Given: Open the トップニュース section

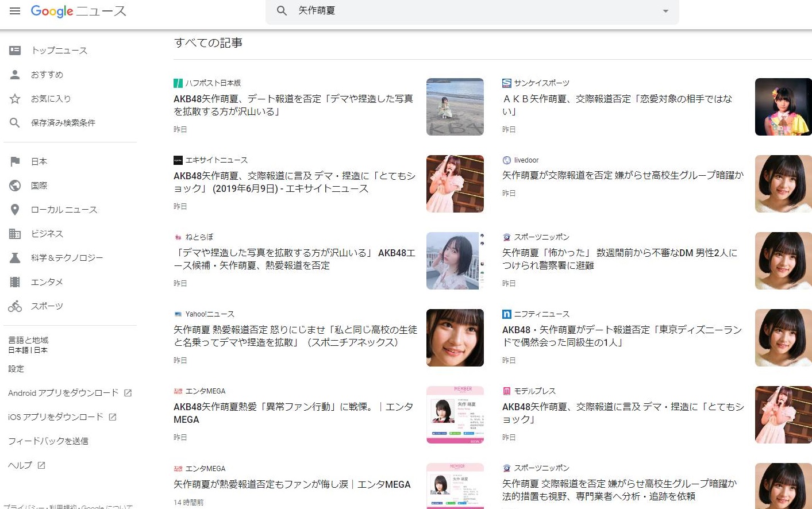Looking at the screenshot, I should pyautogui.click(x=59, y=51).
